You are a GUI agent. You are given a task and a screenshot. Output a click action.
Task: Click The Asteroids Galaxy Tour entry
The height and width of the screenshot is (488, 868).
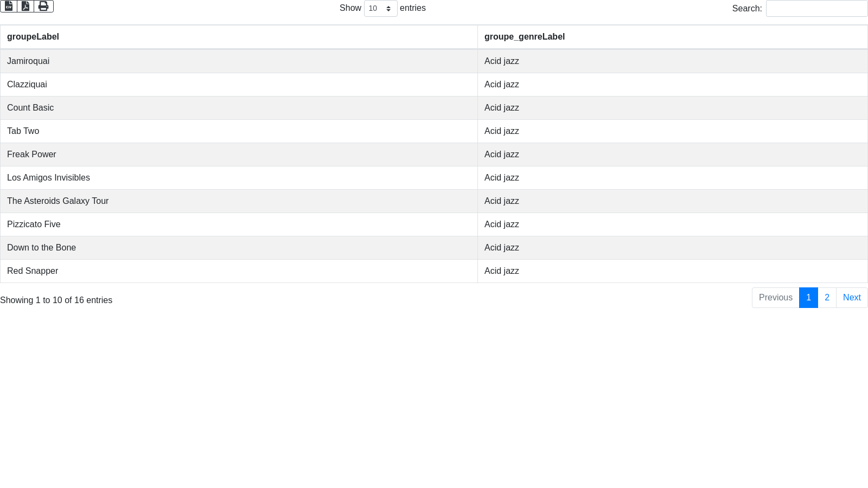(x=58, y=201)
